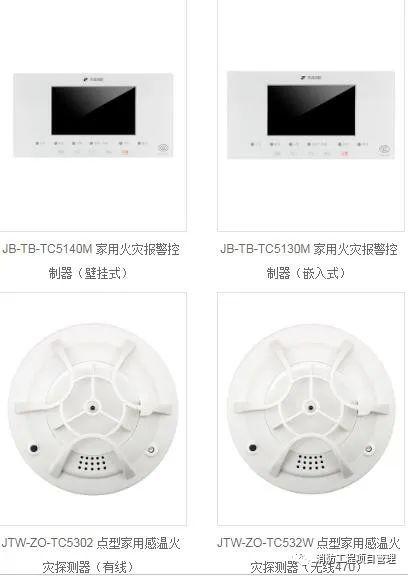Click the black indicator LED on the TC5302 detector
This screenshot has width=408, height=577.
coord(34,449)
